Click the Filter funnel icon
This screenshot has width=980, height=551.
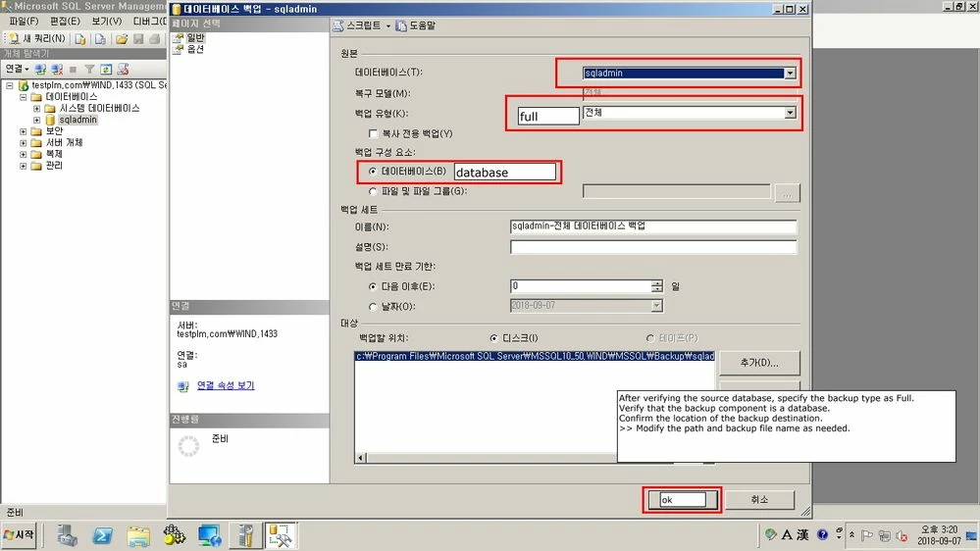point(89,70)
